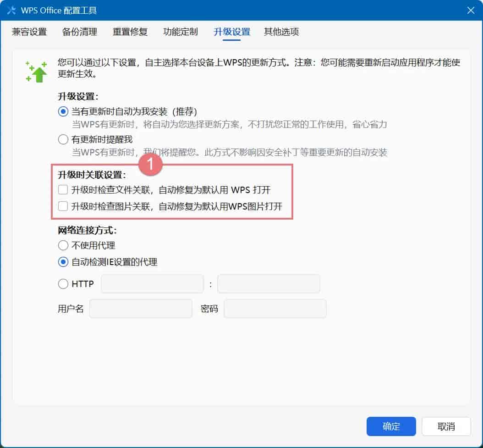The width and height of the screenshot is (483, 448).
Task: Confirm settings with the 确定 button
Action: click(x=391, y=426)
